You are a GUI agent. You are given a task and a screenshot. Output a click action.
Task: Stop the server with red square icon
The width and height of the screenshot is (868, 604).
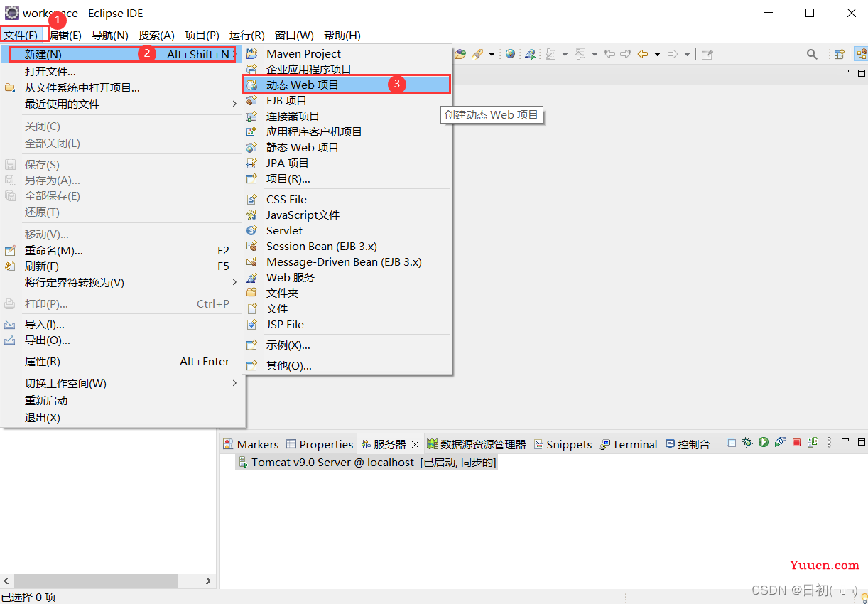[x=796, y=442]
